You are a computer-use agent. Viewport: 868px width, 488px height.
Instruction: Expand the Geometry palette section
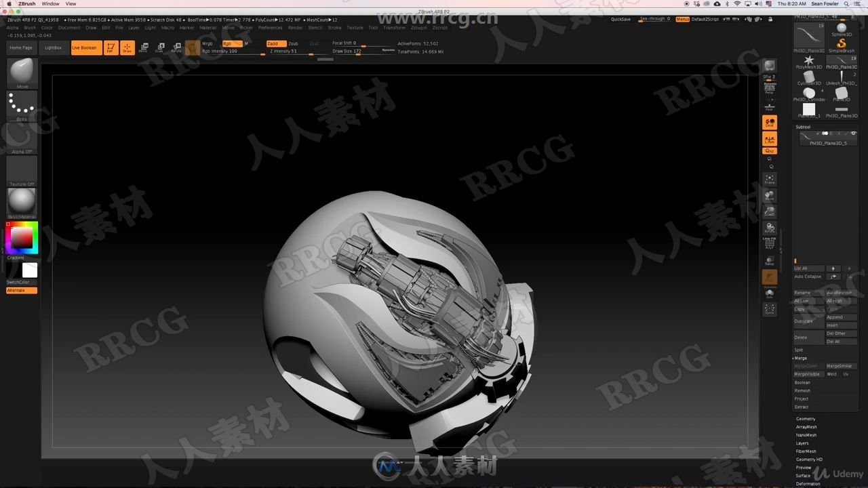806,419
